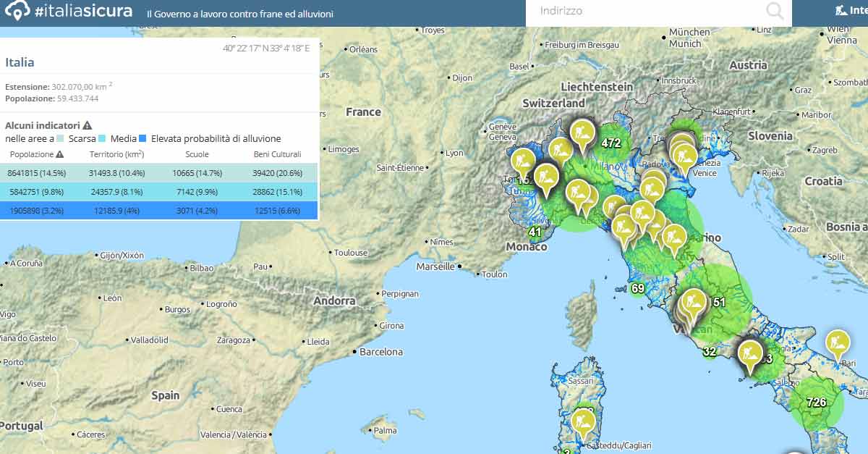Open the 726 cluster in southern Italy
This screenshot has width=868, height=454.
coord(817,403)
